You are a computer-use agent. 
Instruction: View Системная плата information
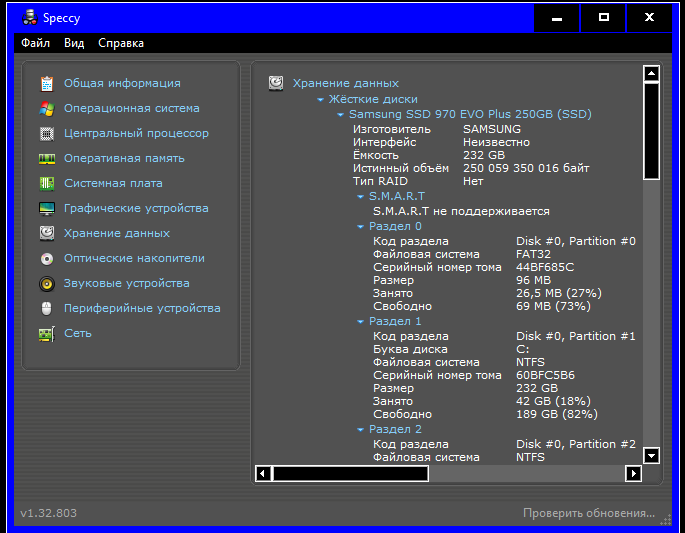(x=113, y=183)
